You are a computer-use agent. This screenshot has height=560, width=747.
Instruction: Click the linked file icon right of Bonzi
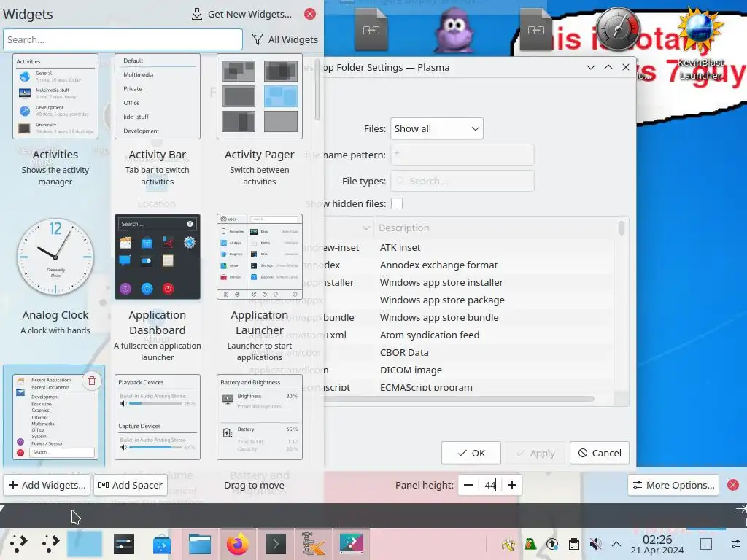coord(536,31)
